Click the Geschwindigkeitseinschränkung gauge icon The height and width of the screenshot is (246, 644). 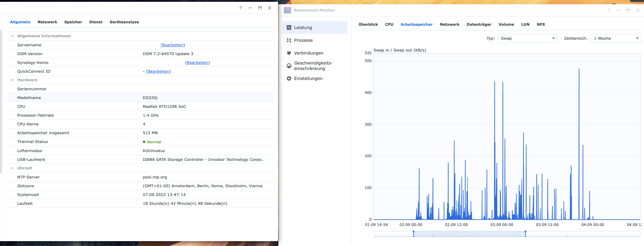(x=289, y=66)
